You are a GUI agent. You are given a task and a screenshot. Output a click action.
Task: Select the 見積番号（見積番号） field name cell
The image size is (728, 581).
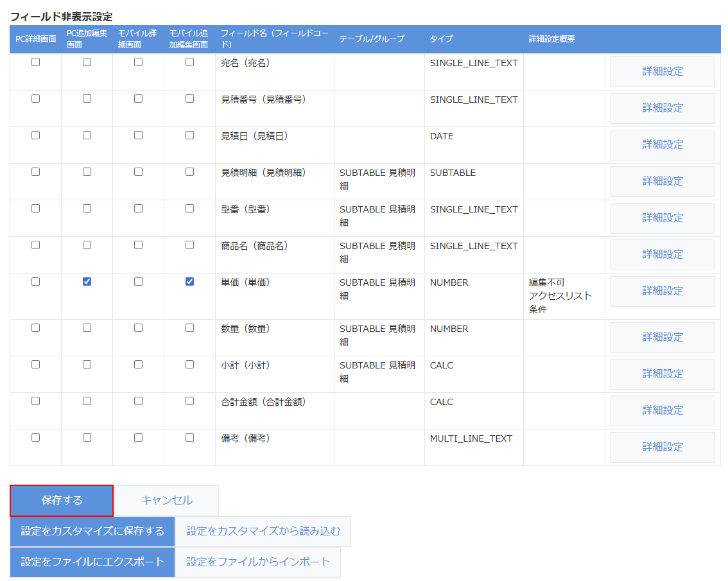pos(274,108)
